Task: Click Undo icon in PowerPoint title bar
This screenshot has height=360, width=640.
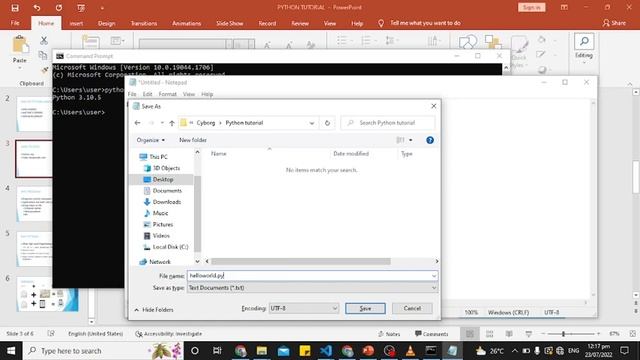Action: tap(37, 8)
